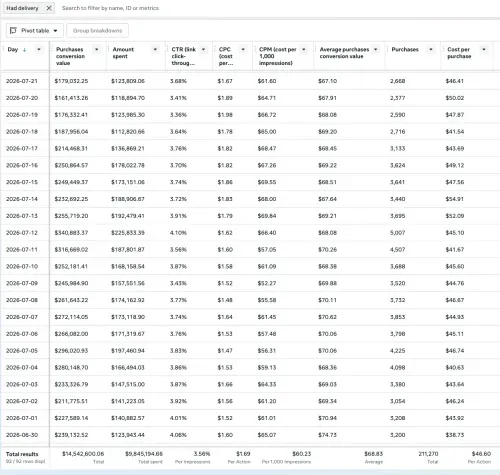This screenshot has height=475, width=500.
Task: Click total purchases 211,270
Action: [x=428, y=454]
